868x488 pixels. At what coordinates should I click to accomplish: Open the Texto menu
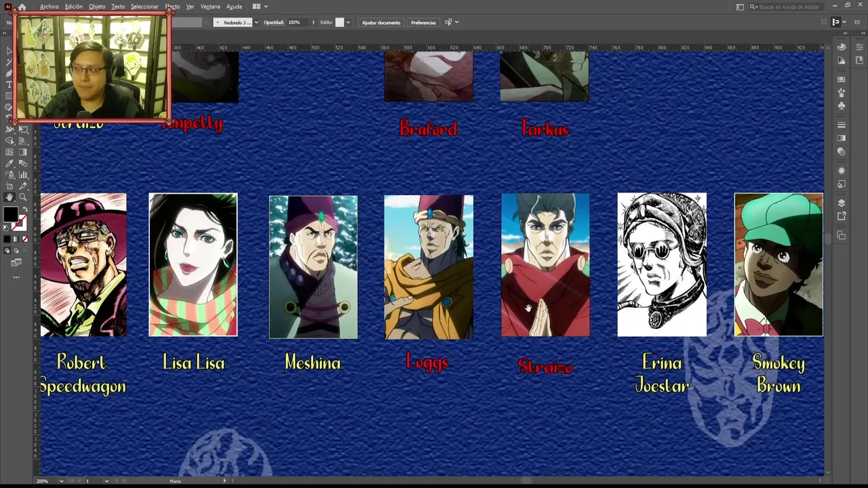point(118,6)
